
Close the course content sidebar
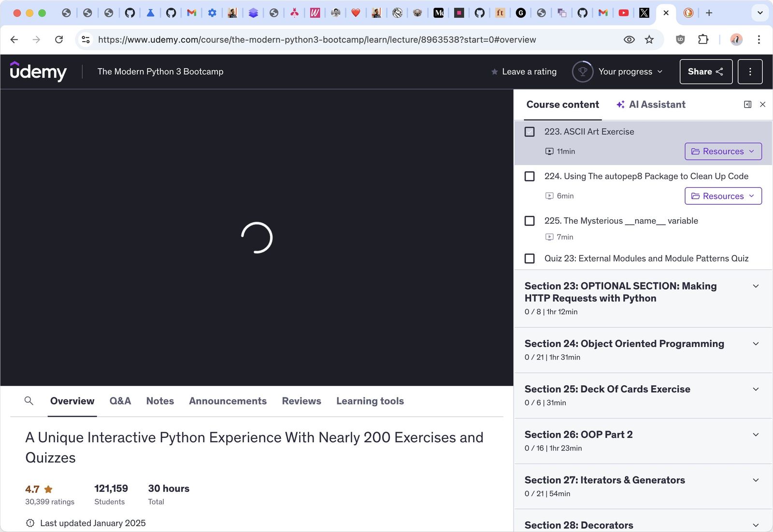click(762, 104)
